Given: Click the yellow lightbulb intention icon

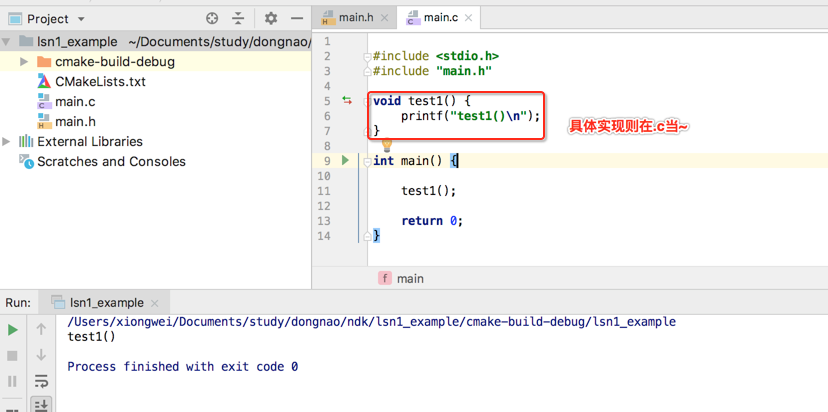Looking at the screenshot, I should (x=387, y=144).
